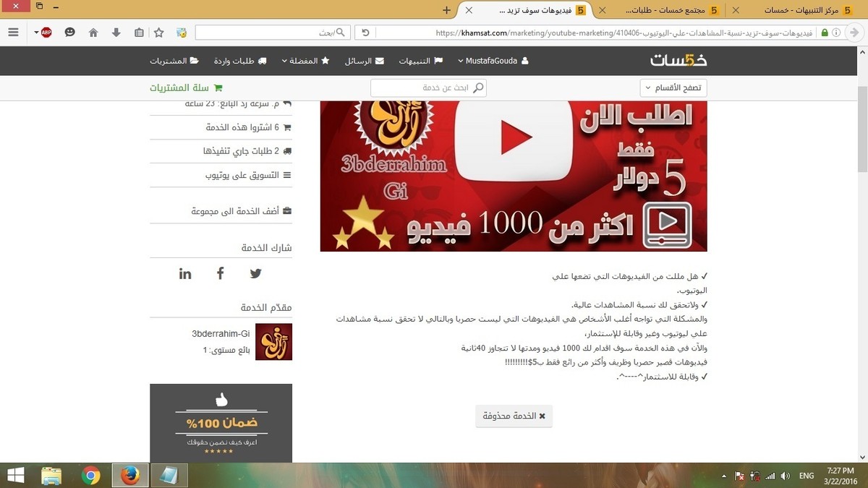Share the service on LinkedIn

185,273
